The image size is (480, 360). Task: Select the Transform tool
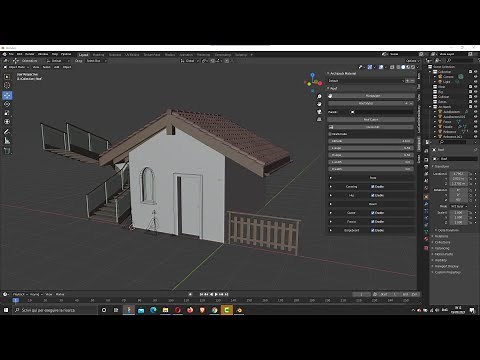(x=7, y=122)
